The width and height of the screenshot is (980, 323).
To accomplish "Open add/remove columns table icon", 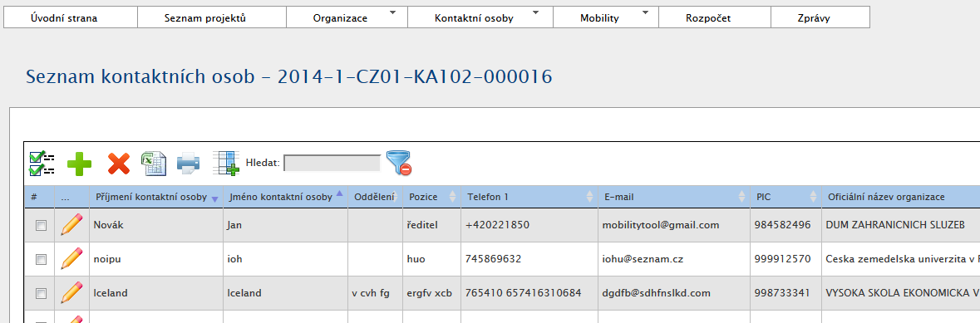I will point(225,163).
